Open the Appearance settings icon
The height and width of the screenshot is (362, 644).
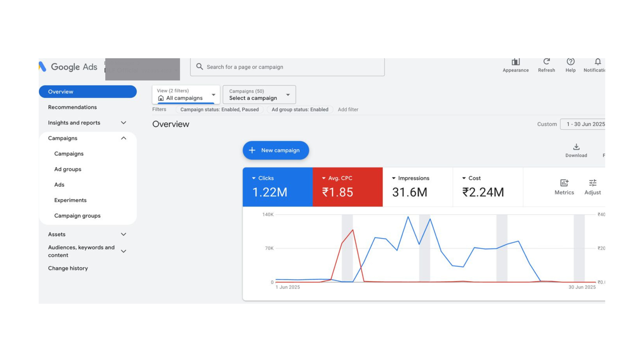coord(516,62)
